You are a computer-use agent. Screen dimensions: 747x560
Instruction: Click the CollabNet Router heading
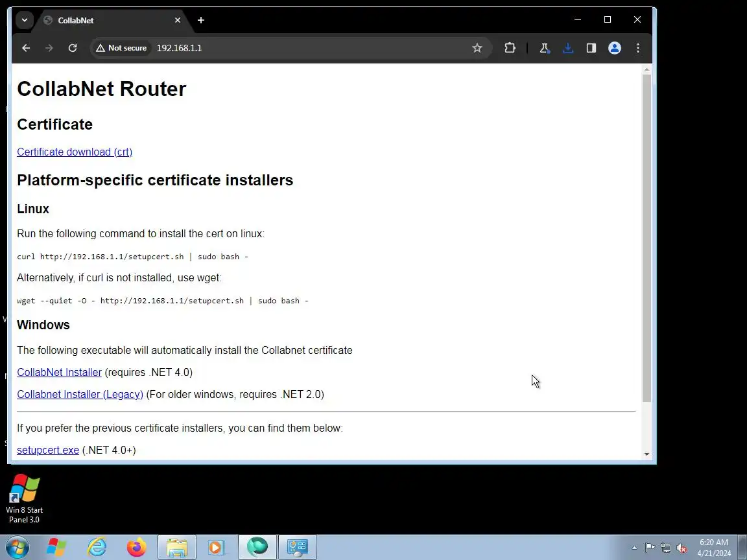pos(101,89)
